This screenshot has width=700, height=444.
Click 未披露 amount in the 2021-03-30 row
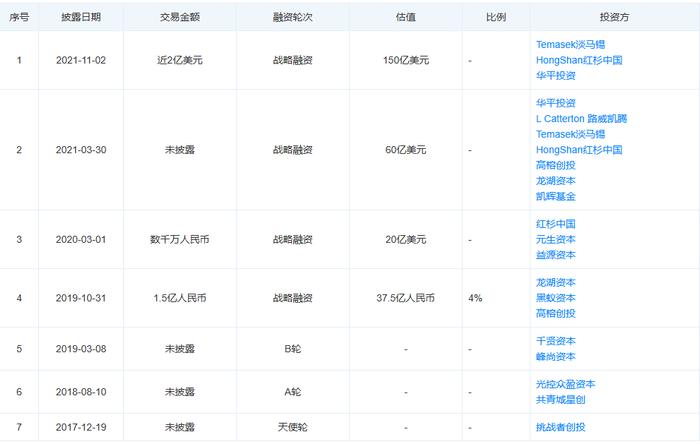(x=180, y=150)
